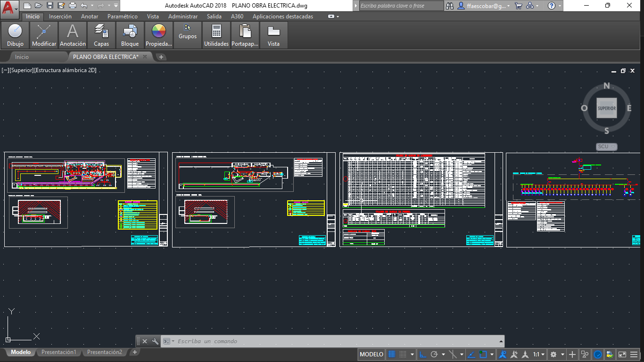Screen dimensions: 644x362
Task: Open the Propiedades color wheel panel
Action: click(x=159, y=35)
